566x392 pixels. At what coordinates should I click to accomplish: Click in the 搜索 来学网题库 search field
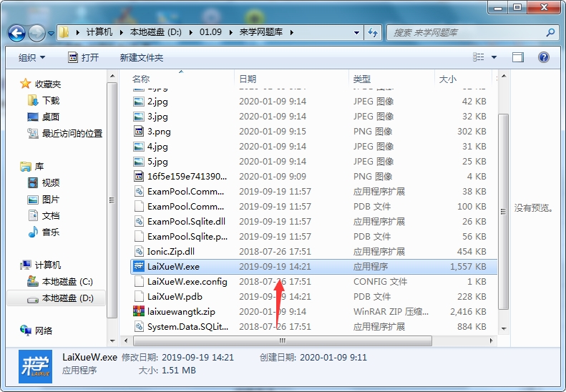pos(467,32)
